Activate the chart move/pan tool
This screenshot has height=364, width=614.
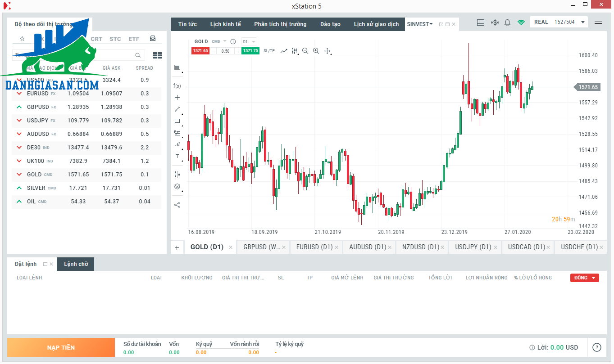[327, 51]
